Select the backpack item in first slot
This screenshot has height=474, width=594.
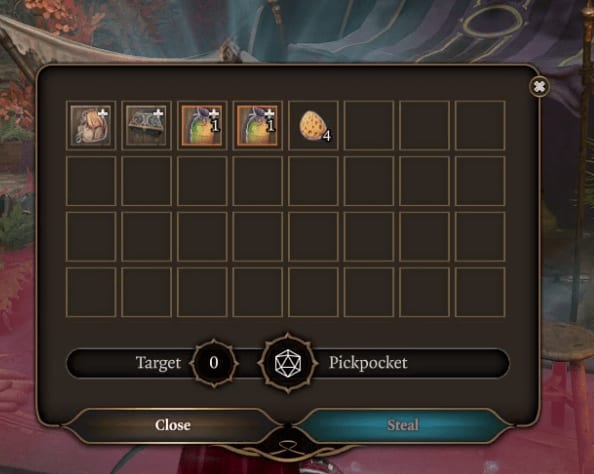(x=91, y=125)
